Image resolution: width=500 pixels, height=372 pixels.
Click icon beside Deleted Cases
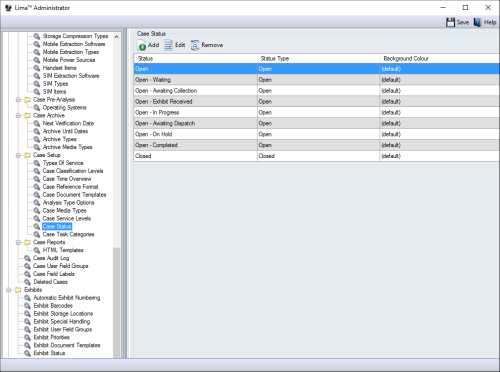(27, 282)
